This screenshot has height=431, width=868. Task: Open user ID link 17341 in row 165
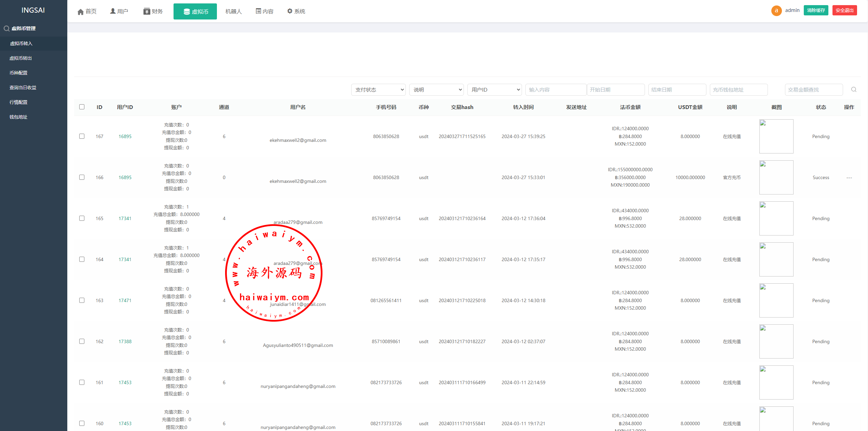point(125,218)
